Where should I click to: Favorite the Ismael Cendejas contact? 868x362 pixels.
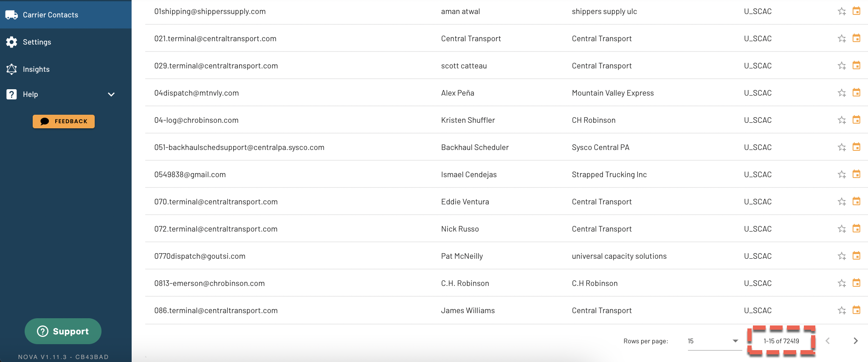click(842, 175)
